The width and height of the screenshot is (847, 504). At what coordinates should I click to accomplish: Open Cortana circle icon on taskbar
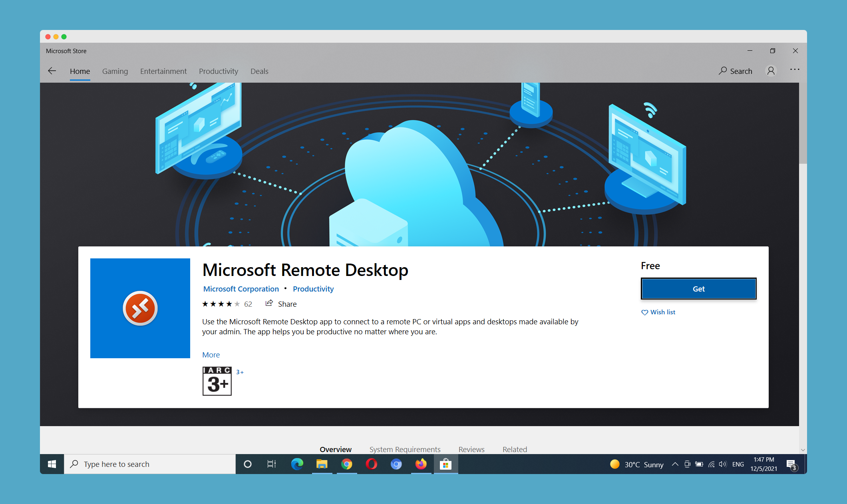[248, 464]
